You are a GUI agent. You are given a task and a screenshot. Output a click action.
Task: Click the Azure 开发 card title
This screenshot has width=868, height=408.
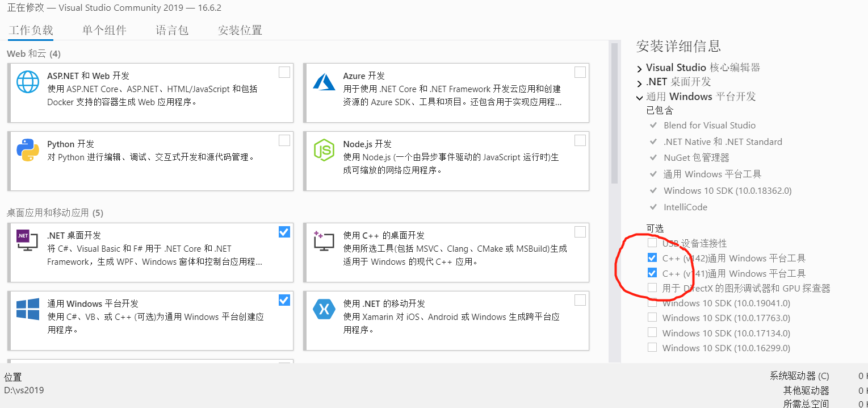click(364, 76)
